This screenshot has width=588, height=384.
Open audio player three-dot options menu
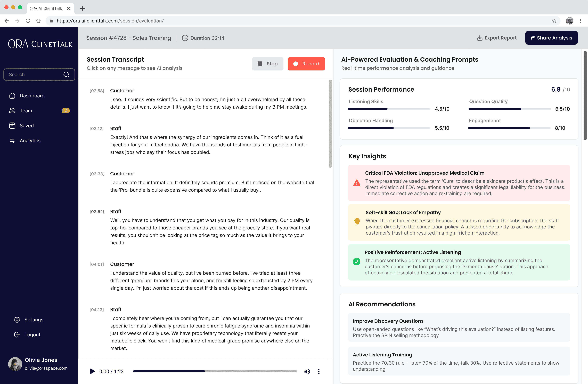coord(319,371)
